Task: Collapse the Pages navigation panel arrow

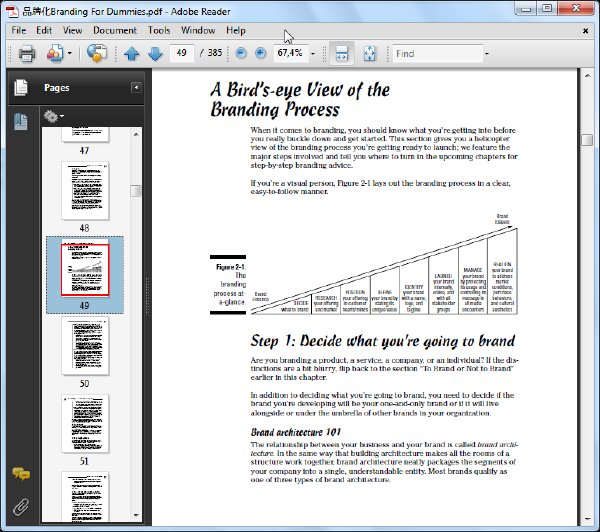Action: tap(136, 88)
